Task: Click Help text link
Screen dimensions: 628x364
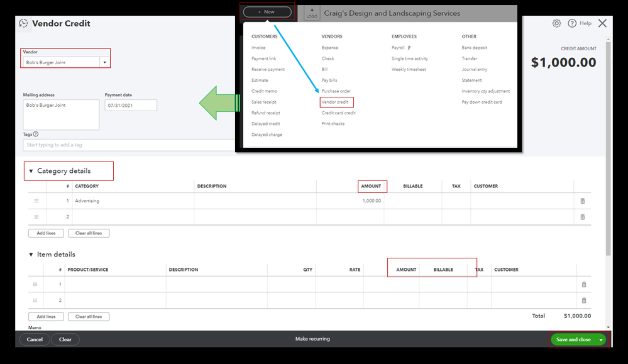Action: [585, 23]
